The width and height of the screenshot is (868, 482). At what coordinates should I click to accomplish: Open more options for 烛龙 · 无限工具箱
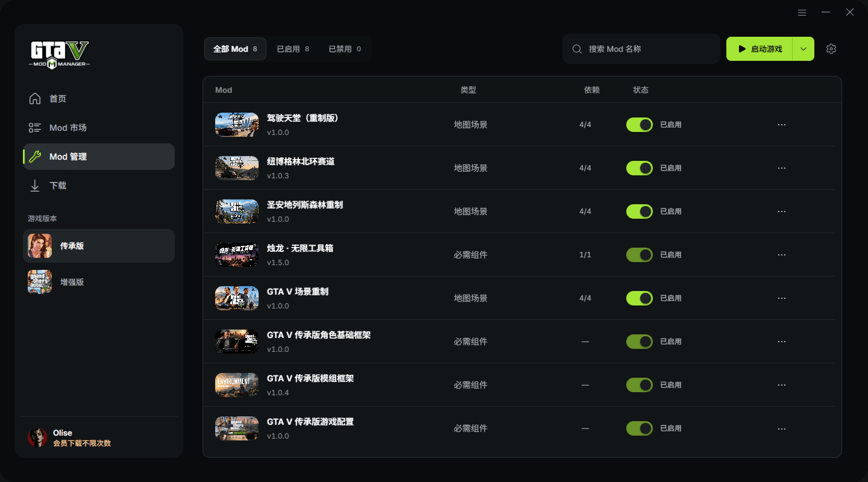click(782, 255)
